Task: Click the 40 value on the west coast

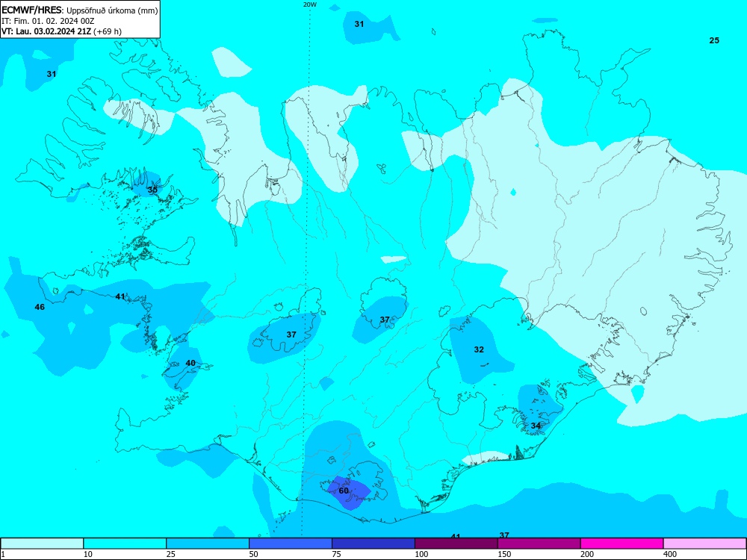Action: pyautogui.click(x=190, y=363)
